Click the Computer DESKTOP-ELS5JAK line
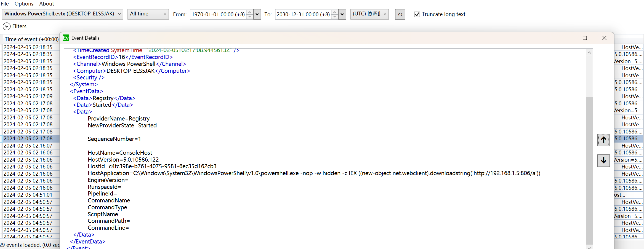This screenshot has height=249, width=644. (x=132, y=71)
